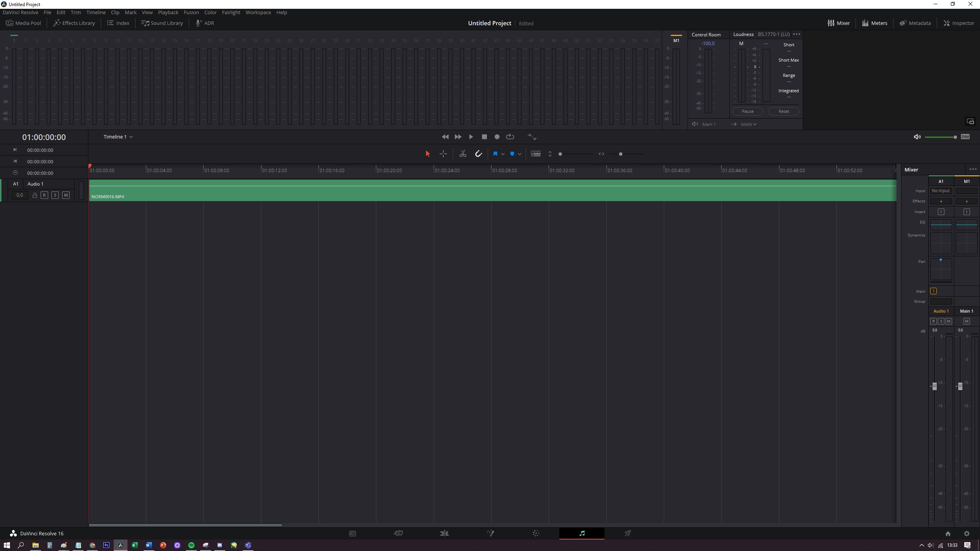
Task: Click the loudness Reset button
Action: pos(784,111)
